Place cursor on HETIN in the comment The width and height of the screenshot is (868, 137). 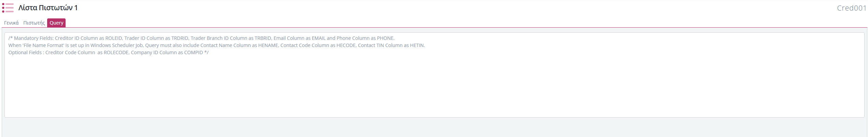coord(417,45)
